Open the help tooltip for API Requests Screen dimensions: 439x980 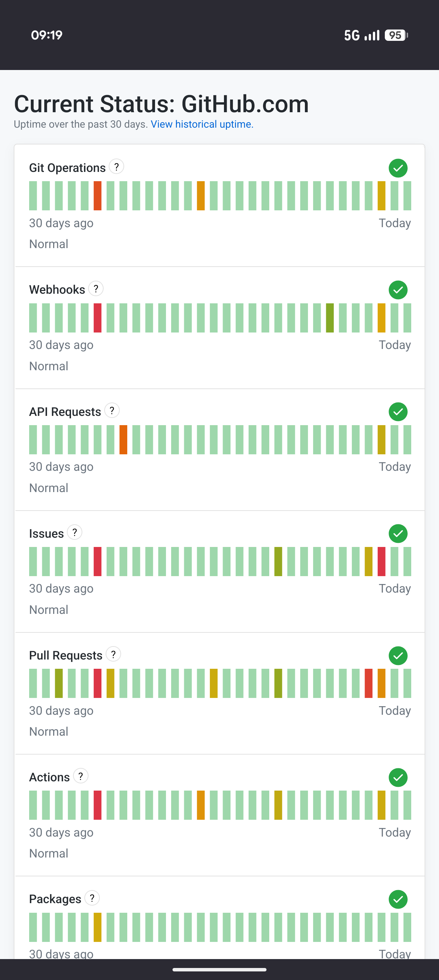112,410
